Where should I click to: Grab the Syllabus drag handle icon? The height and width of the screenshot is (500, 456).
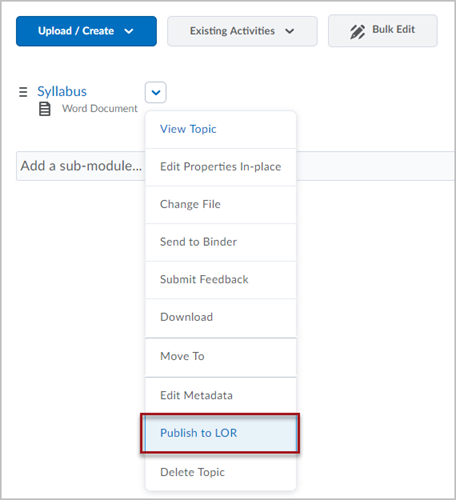point(23,92)
